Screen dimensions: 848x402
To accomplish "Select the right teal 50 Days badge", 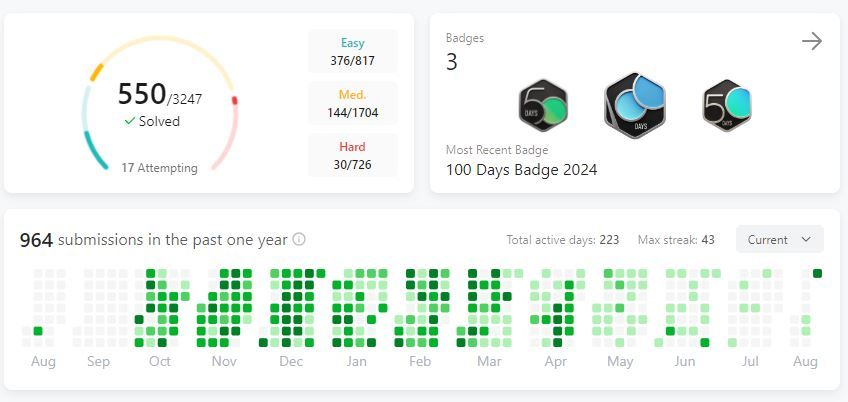I will point(727,106).
